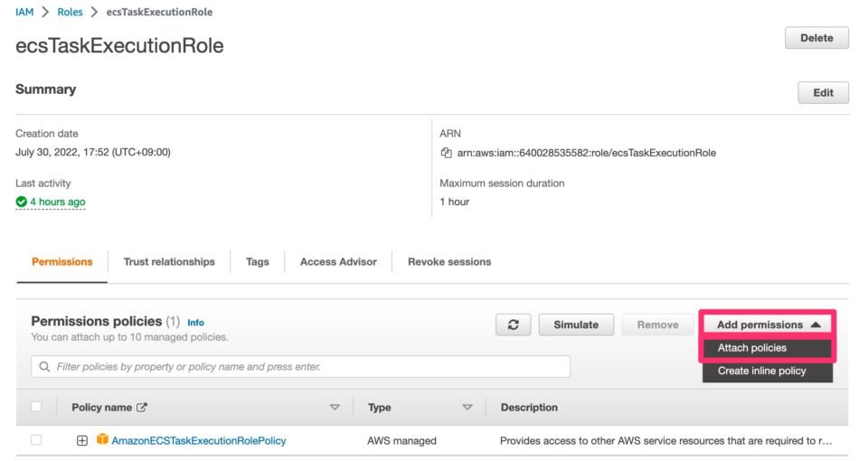
Task: Select the AmazonECSTaskExecutionRolePolicy row checkbox
Action: click(36, 440)
